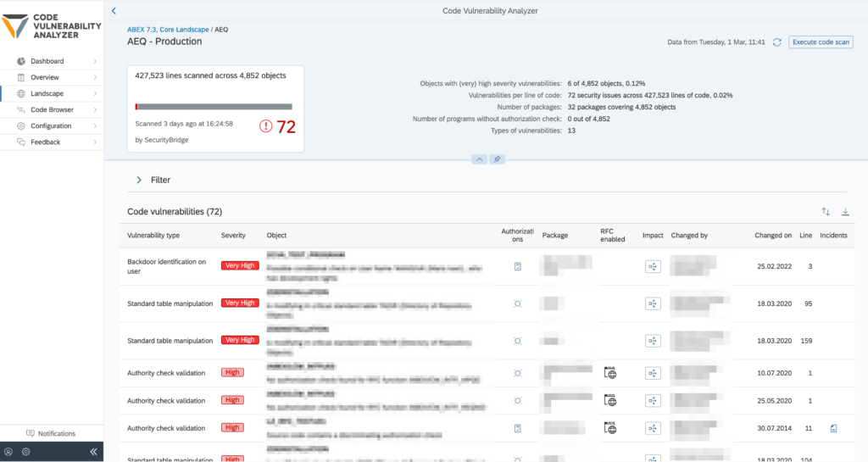Open impact graph for Backdoor identification row
The height and width of the screenshot is (462, 868).
[652, 266]
